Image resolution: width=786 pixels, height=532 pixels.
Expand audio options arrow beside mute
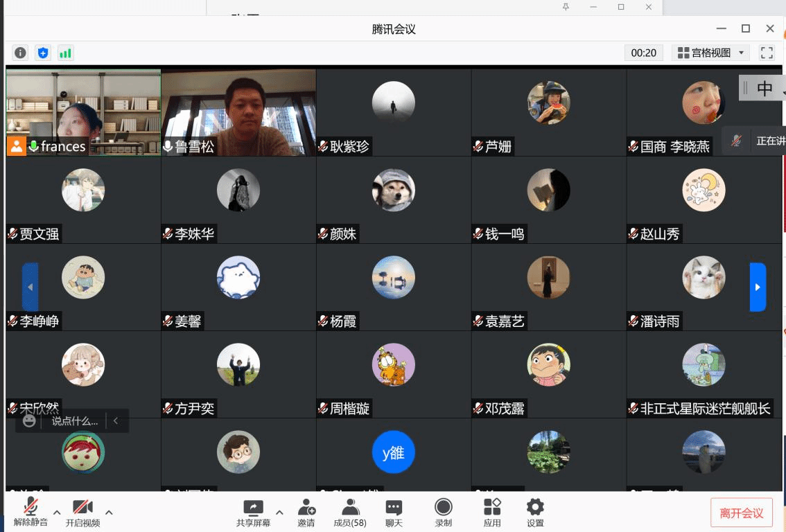pyautogui.click(x=57, y=513)
